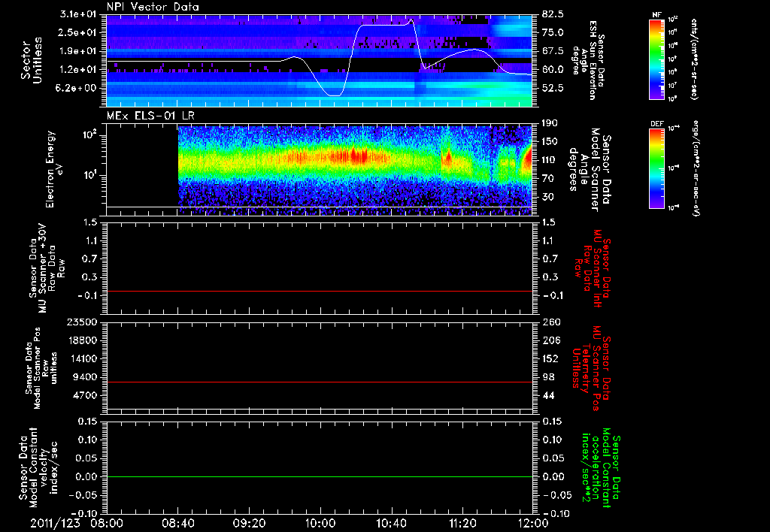Viewport: 770px width, 532px height.
Task: Click the 3.1e+01 sector tick label
Action: [78, 14]
